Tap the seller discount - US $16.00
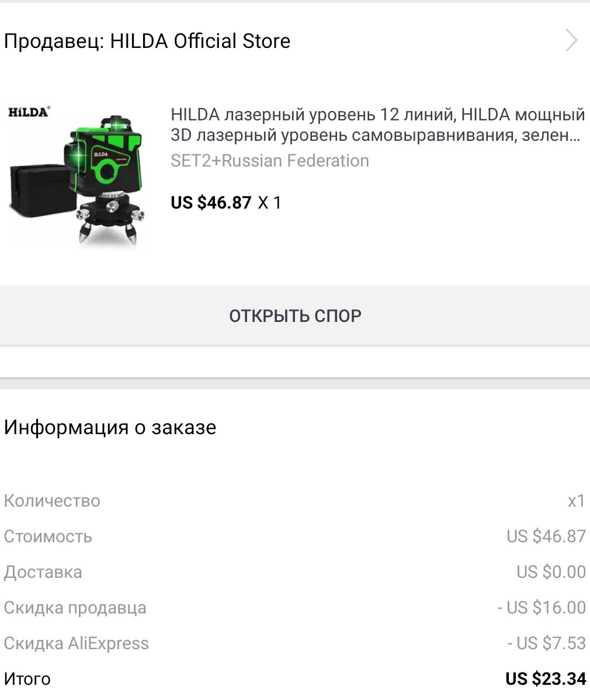Screen dimensions: 590x700 [x=542, y=608]
